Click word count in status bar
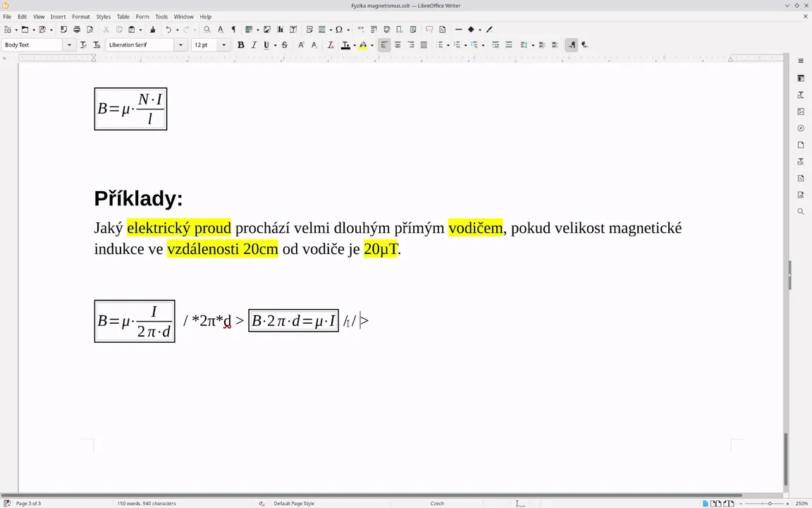 tap(147, 503)
